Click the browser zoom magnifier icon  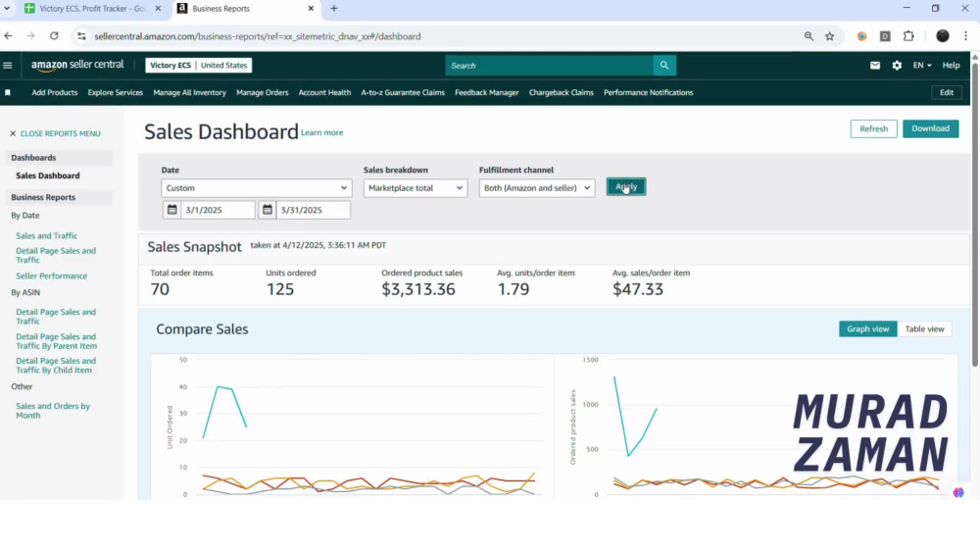tap(808, 36)
